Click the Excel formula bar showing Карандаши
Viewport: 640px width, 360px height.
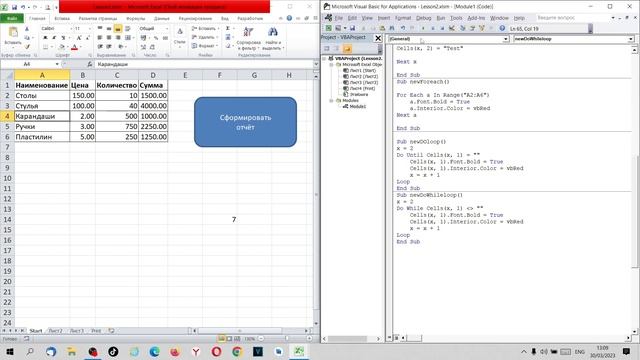204,64
